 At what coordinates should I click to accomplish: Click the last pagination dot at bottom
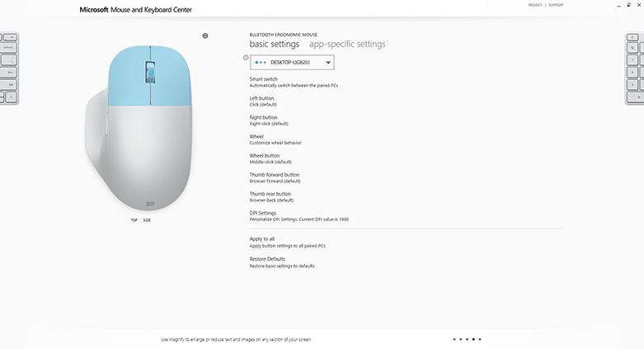tap(480, 340)
